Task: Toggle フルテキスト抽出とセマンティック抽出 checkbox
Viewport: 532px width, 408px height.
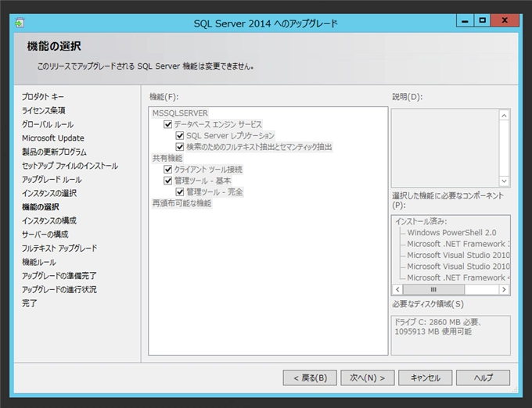Action: [180, 147]
